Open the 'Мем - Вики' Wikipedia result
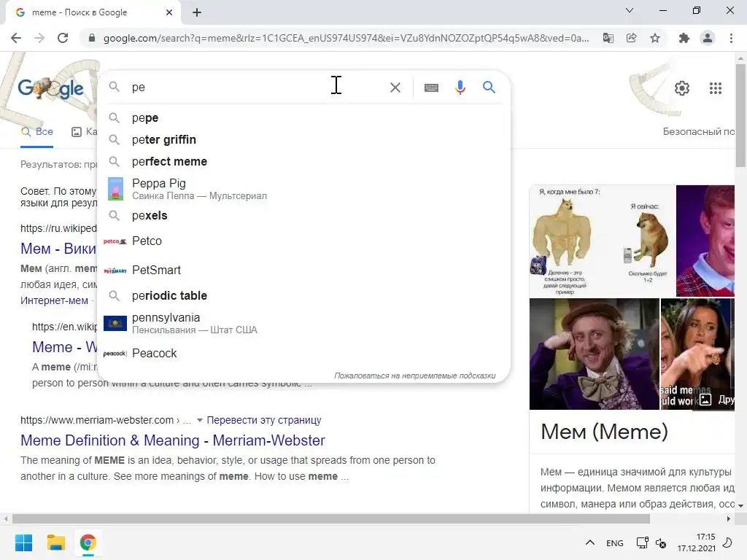The image size is (747, 560). pyautogui.click(x=58, y=249)
